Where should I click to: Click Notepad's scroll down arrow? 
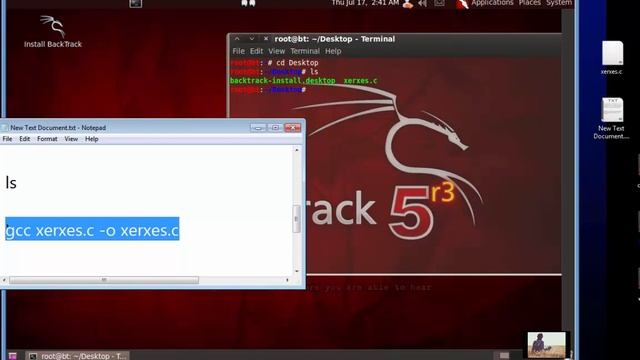coord(297,271)
